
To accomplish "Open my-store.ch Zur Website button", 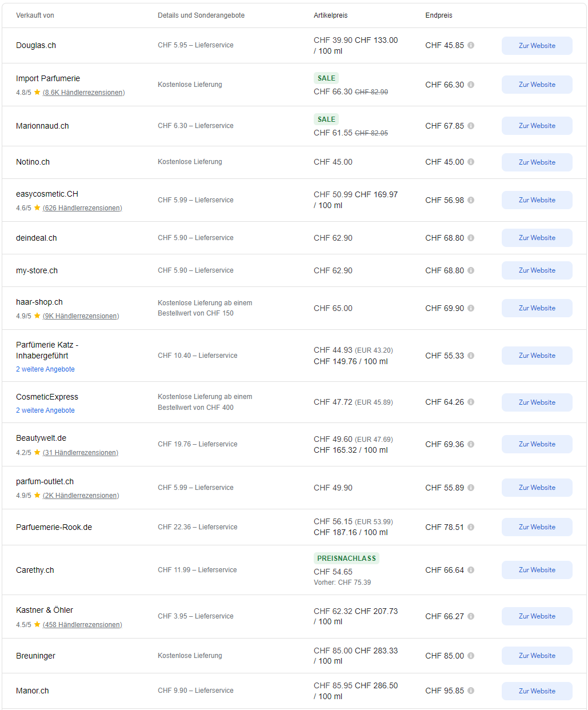I will coord(537,270).
